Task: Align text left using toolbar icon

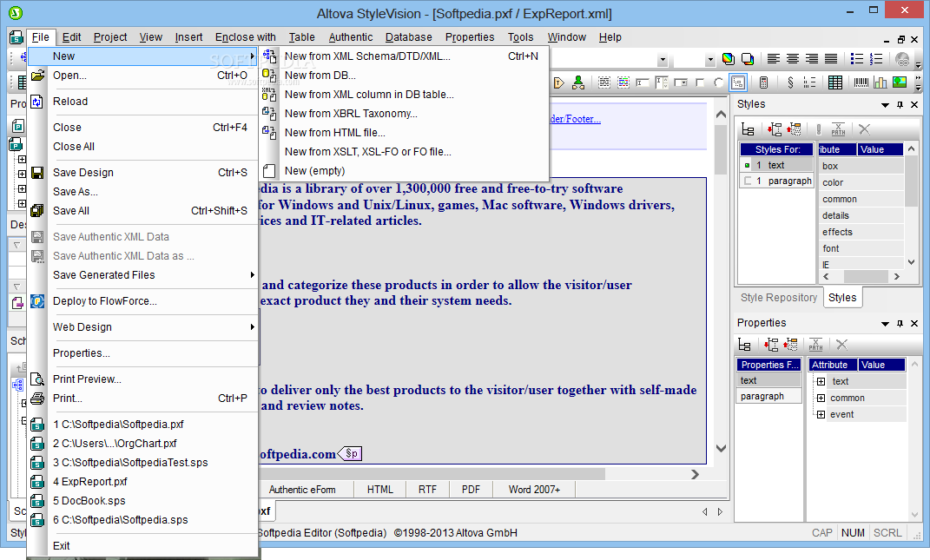Action: [774, 59]
